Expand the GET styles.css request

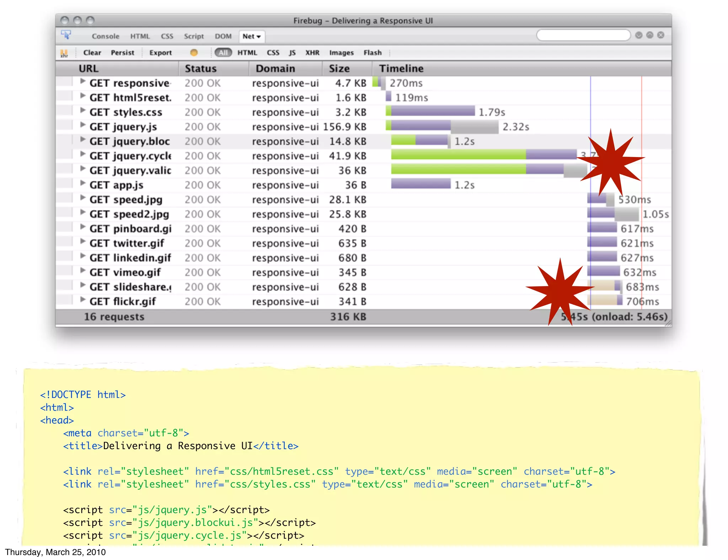(83, 110)
